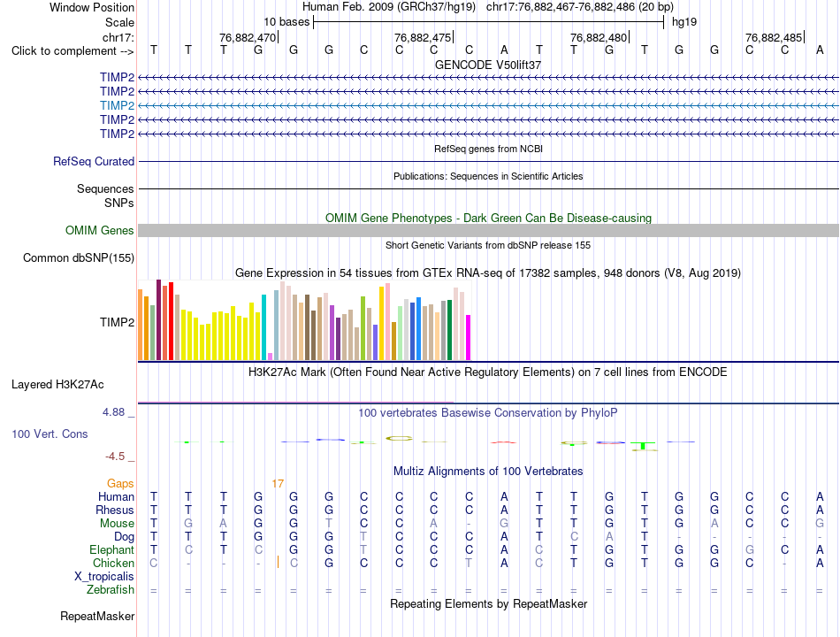Click the bright green PhyloP conservation bar
The image size is (840, 637).
pyautogui.click(x=644, y=446)
